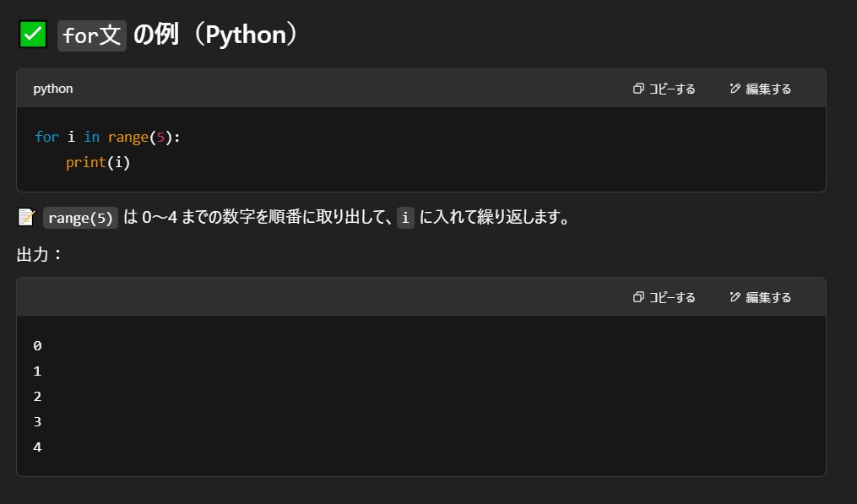The image size is (857, 504).
Task: Click the python language label
Action: point(53,89)
